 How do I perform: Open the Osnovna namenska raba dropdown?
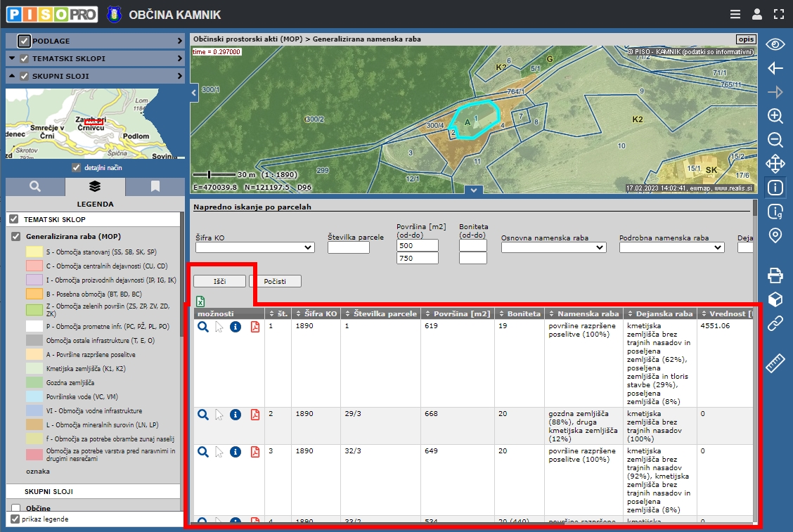[553, 247]
